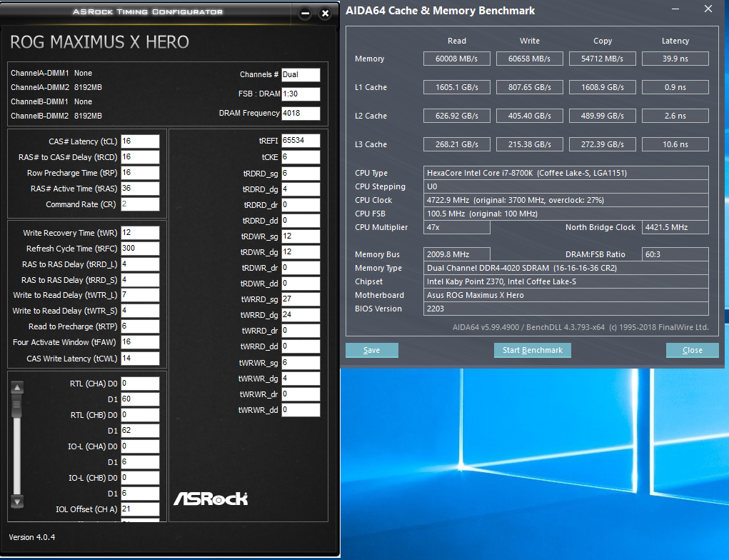Click the tWTR_S value field
This screenshot has width=729, height=560.
pos(140,311)
